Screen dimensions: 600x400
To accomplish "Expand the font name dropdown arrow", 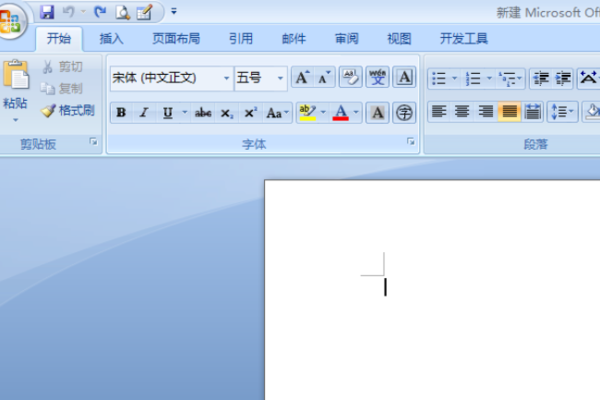I will (x=227, y=78).
